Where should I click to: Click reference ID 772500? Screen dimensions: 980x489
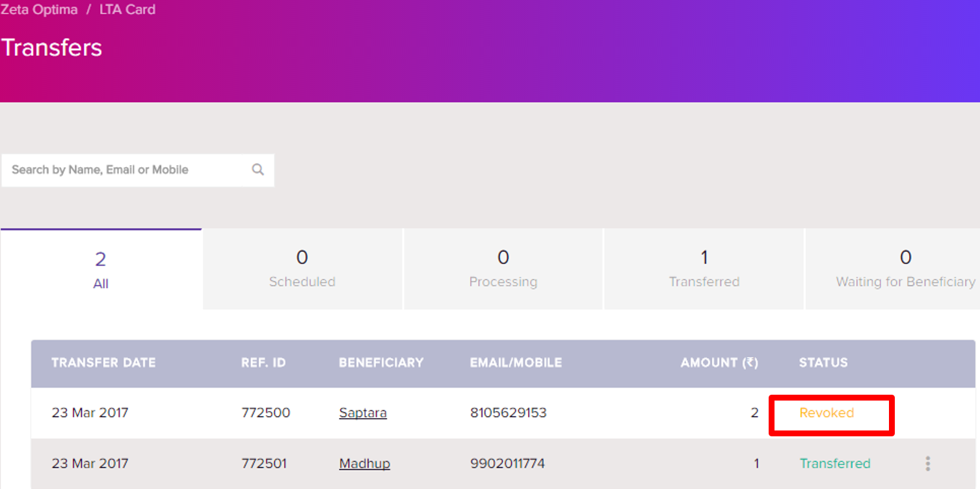[x=265, y=413]
